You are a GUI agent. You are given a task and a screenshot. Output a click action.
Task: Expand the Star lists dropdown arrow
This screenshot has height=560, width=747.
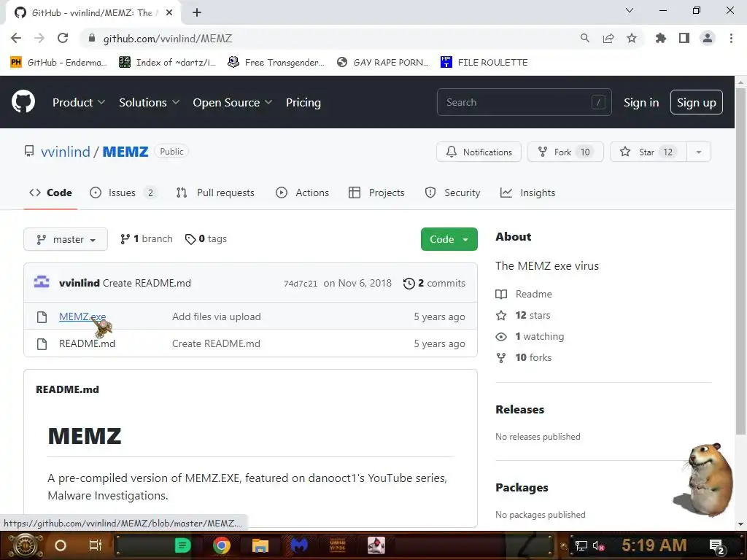coord(699,152)
